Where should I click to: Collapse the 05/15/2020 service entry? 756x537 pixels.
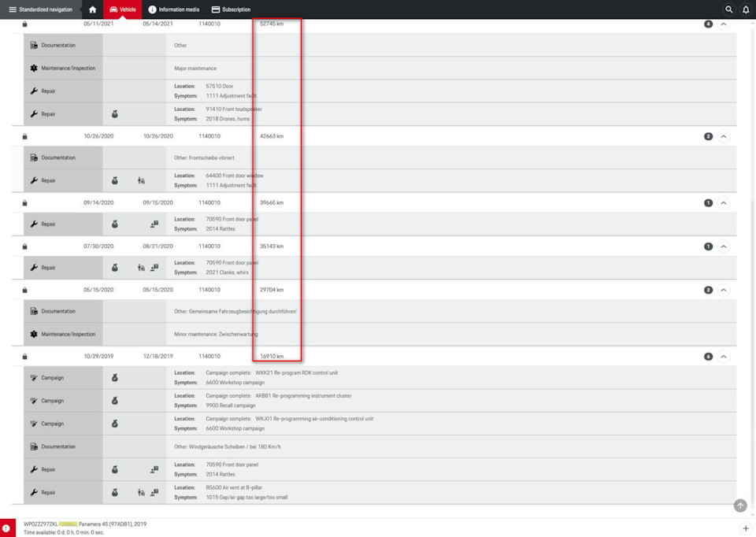[724, 291]
